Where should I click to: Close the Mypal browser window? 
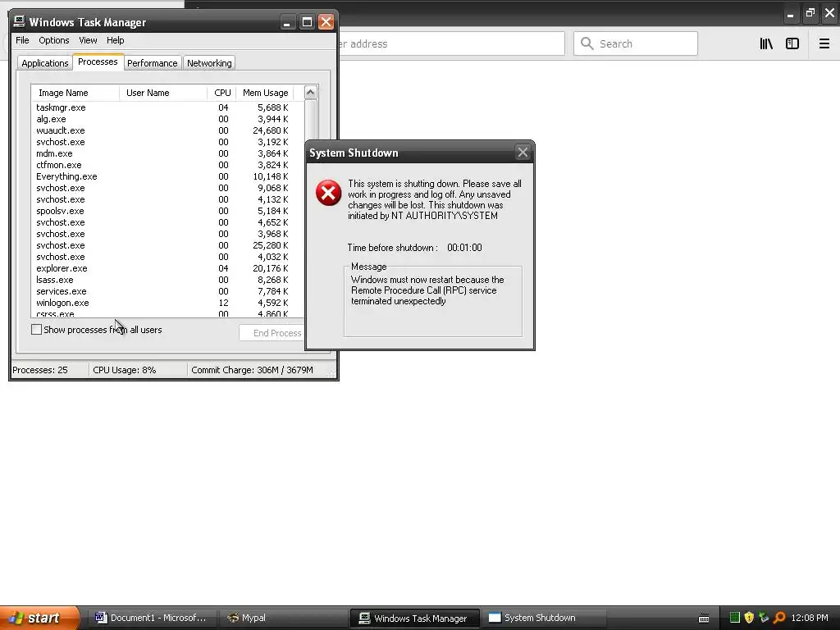[830, 13]
